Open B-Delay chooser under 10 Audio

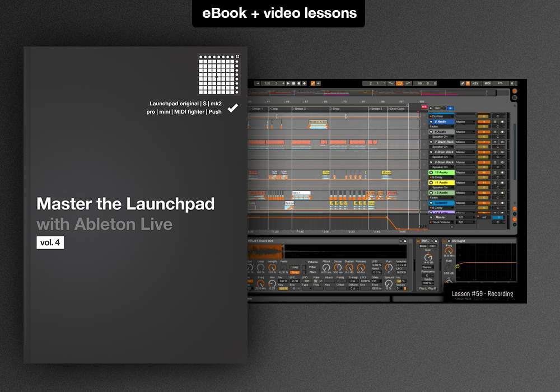click(441, 178)
